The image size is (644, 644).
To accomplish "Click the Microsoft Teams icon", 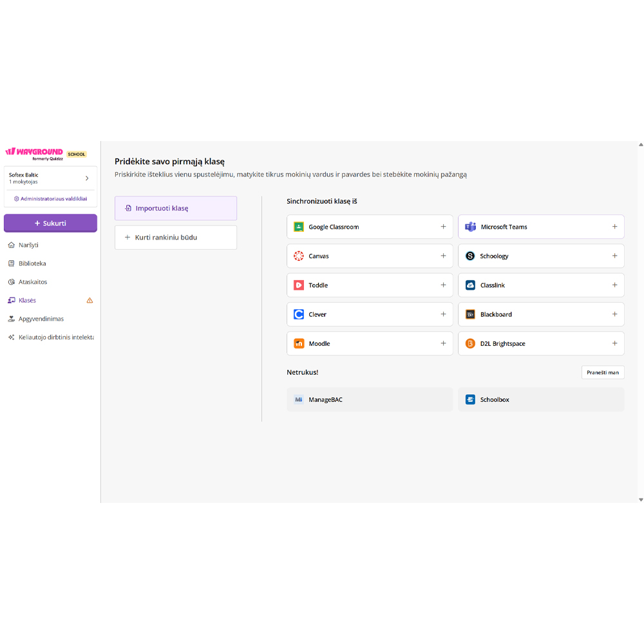I will (x=470, y=227).
